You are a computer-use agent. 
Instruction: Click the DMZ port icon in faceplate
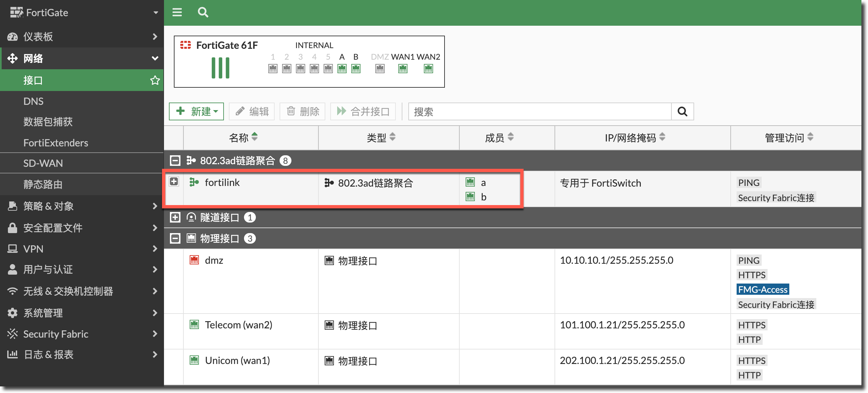(x=380, y=69)
